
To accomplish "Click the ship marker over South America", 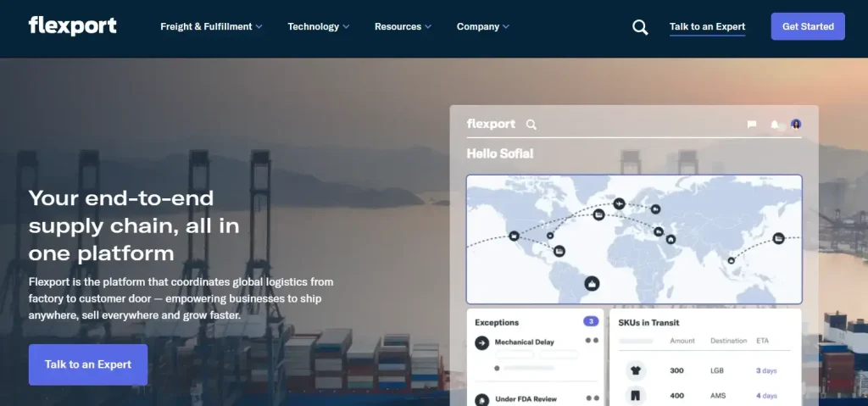I will pos(592,284).
